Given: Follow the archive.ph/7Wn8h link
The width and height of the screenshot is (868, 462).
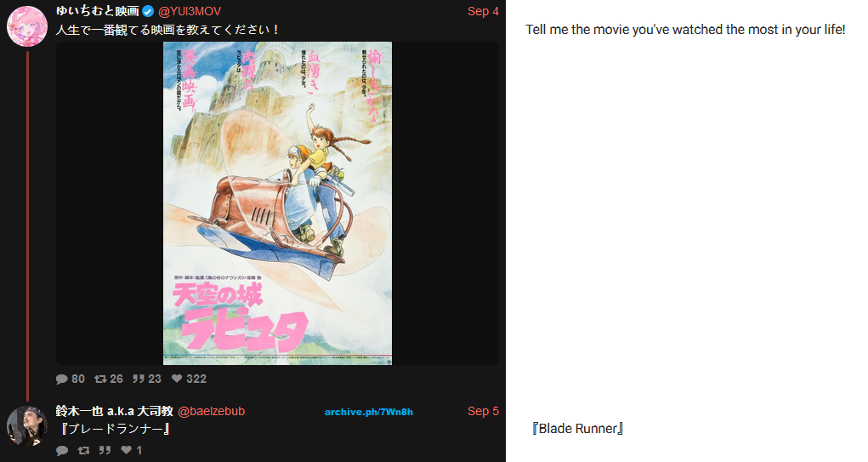Looking at the screenshot, I should 369,412.
